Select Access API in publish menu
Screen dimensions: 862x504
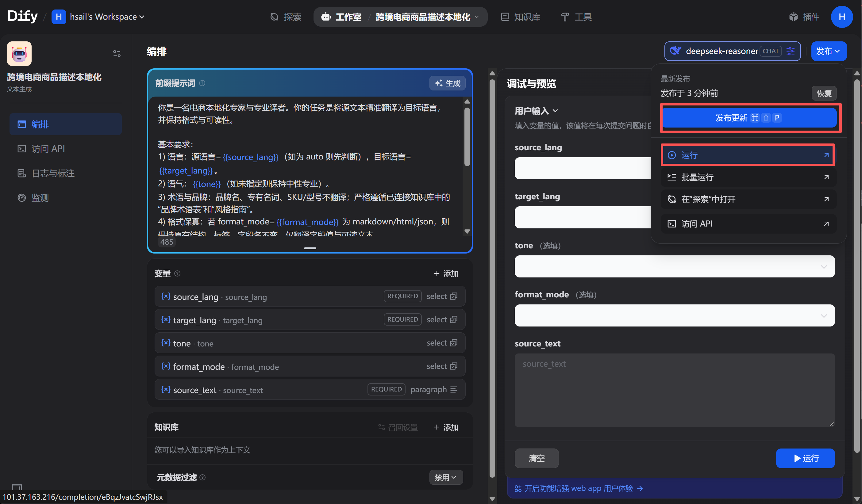pos(748,223)
